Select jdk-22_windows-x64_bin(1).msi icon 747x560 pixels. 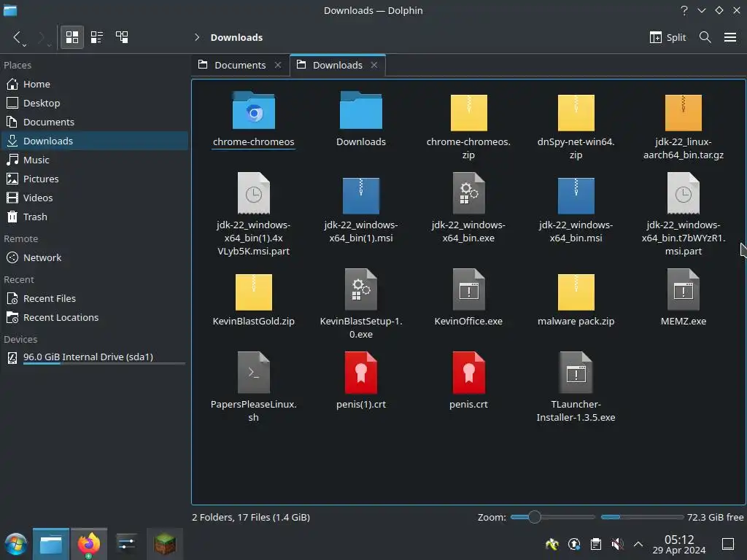coord(360,195)
